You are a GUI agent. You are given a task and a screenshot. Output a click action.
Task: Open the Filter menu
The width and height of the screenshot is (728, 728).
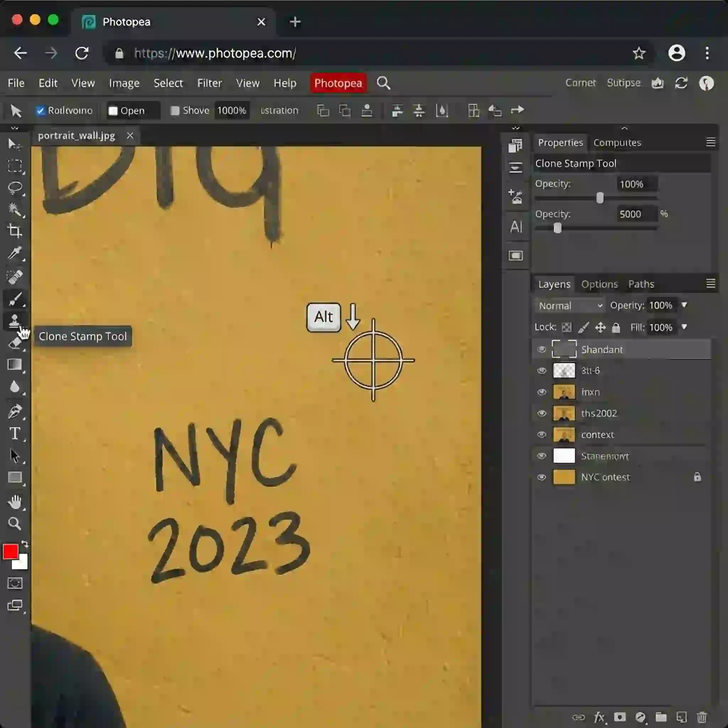[x=209, y=83]
